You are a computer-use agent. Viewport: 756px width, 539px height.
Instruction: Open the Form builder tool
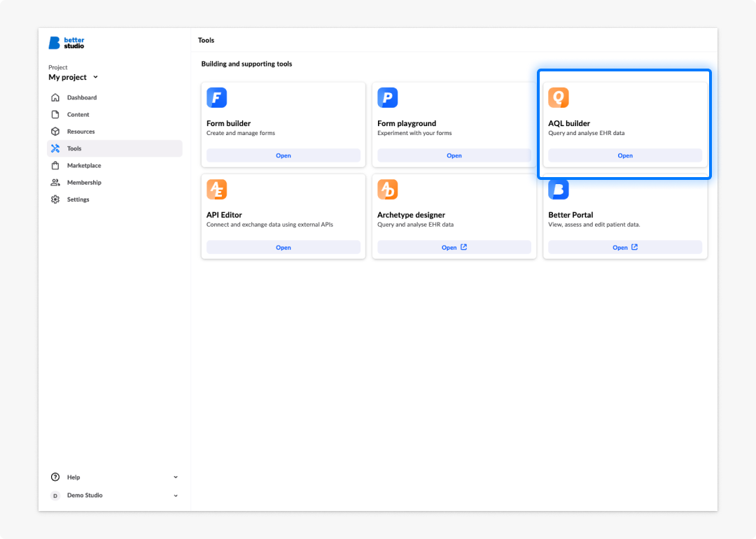pos(283,155)
